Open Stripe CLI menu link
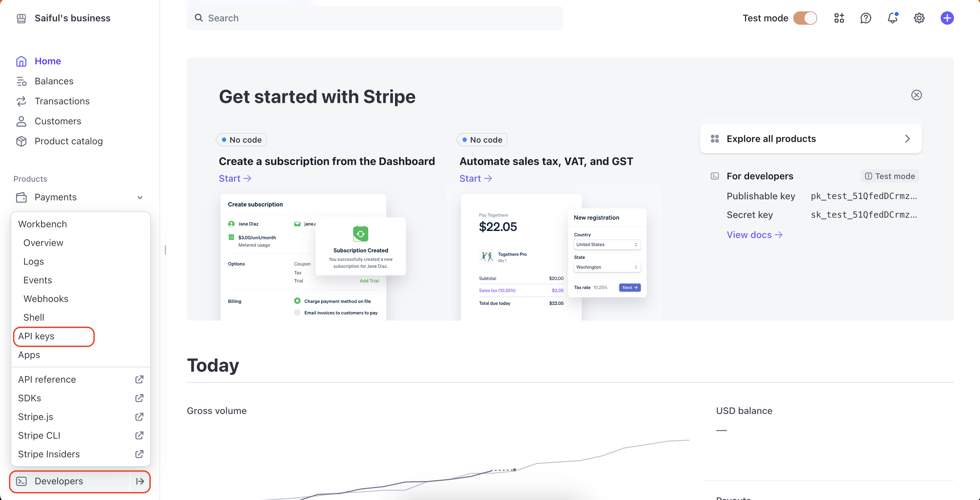The width and height of the screenshot is (980, 500). click(x=39, y=435)
